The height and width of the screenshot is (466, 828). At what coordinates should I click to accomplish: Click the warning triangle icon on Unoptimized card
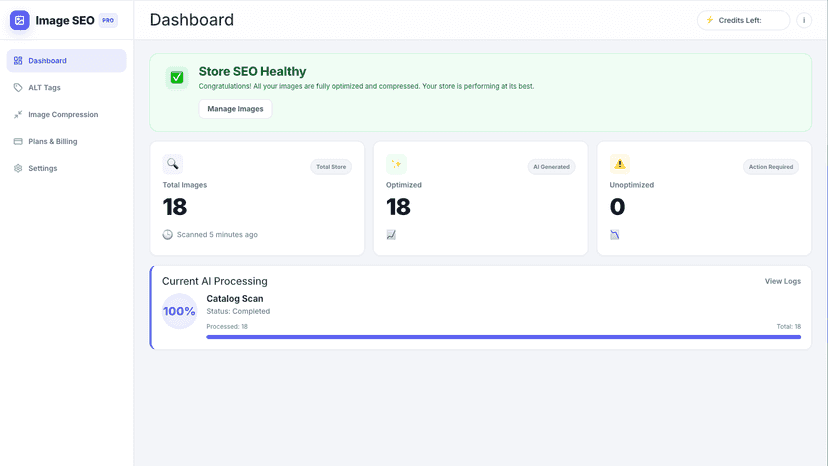[620, 164]
